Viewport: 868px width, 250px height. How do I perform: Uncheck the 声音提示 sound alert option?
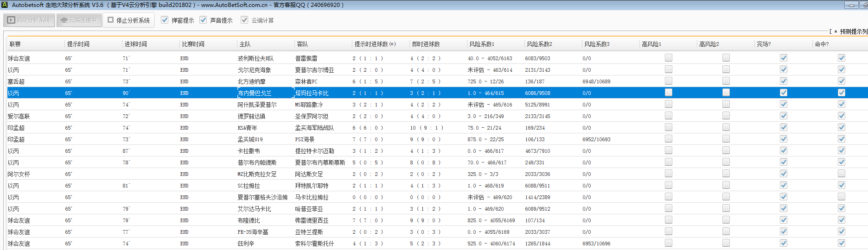pyautogui.click(x=203, y=20)
